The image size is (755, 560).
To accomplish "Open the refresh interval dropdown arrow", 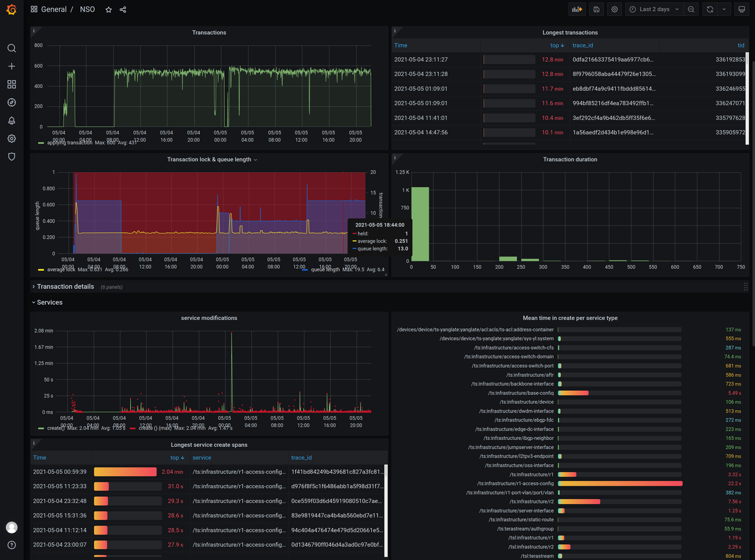I will point(724,9).
